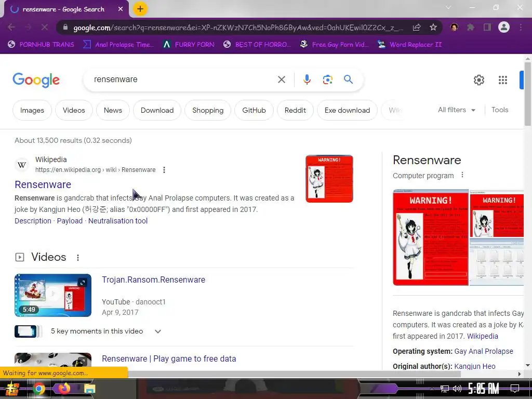Start voice search with microphone
The width and height of the screenshot is (532, 399).
pos(307,79)
